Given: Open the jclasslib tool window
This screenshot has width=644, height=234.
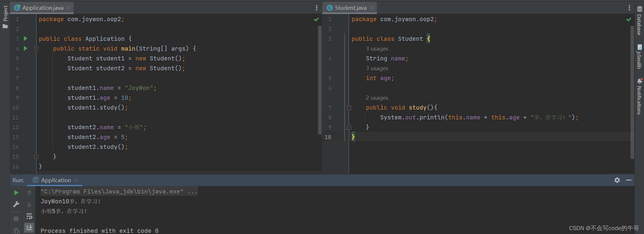Looking at the screenshot, I should point(639,57).
